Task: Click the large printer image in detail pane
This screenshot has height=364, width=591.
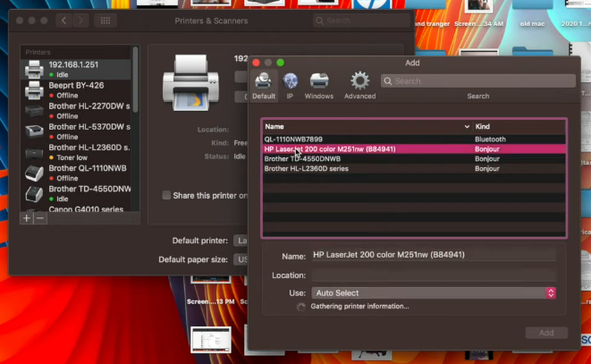Action: coord(190,83)
